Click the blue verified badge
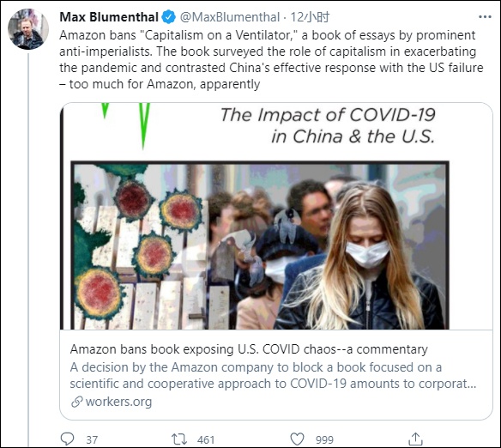 [x=168, y=17]
